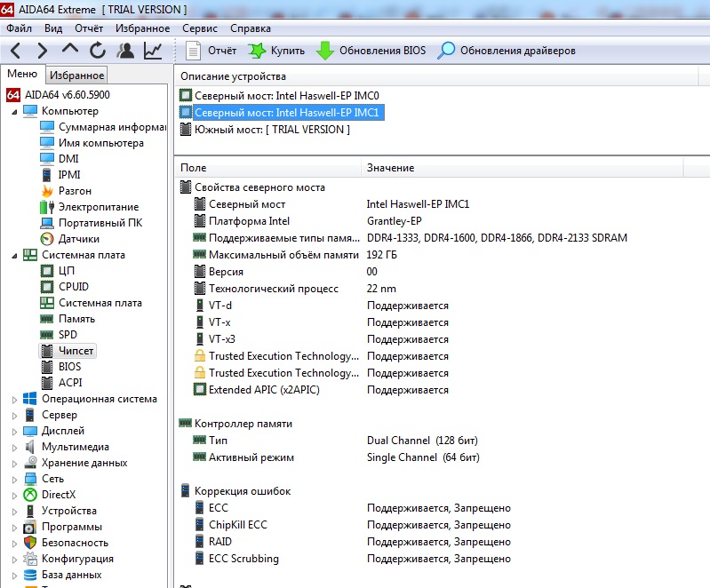
Task: Open user manage icon in toolbar
Action: (x=125, y=51)
